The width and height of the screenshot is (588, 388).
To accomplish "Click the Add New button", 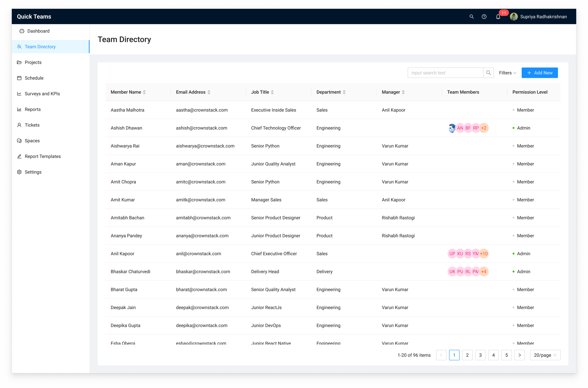I will pyautogui.click(x=540, y=73).
